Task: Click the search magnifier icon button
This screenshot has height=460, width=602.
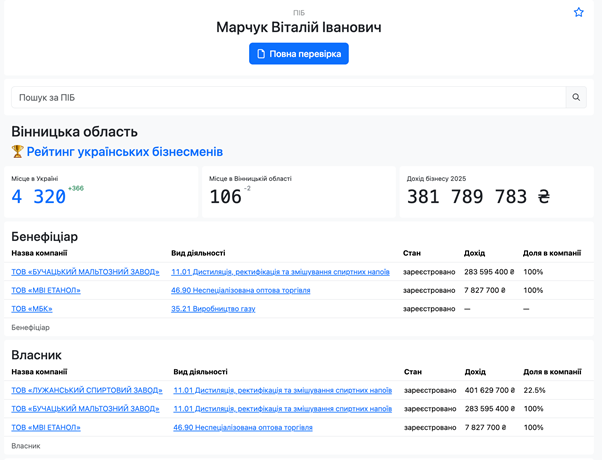Action: 576,97
